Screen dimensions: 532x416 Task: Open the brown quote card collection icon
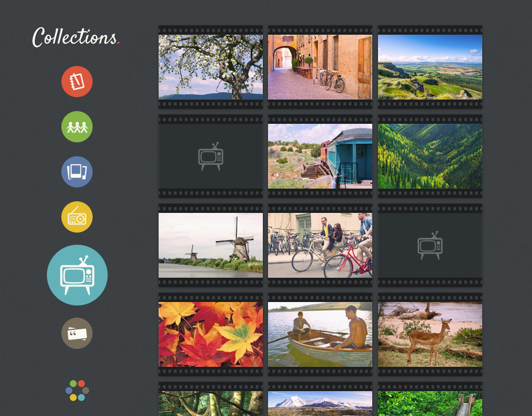pyautogui.click(x=77, y=333)
